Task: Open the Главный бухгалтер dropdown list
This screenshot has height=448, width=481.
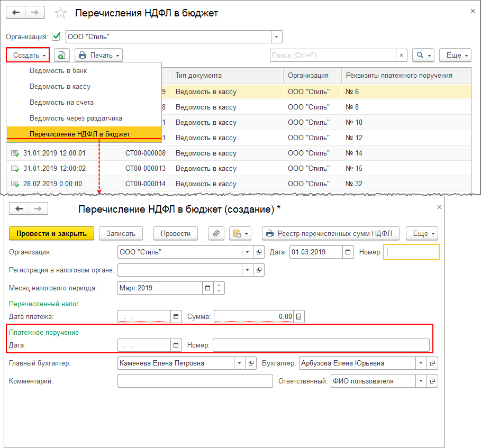Action: click(x=239, y=363)
